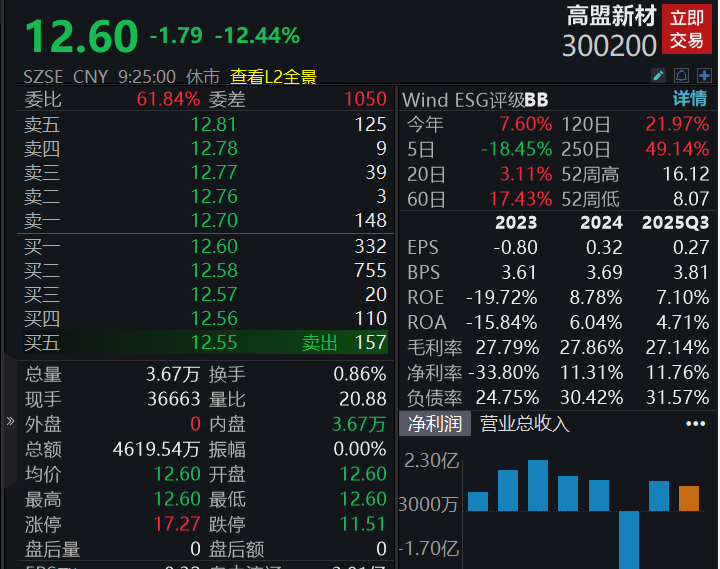Select the 2025Q3 column header
Screen dimensions: 720x569
(675, 222)
